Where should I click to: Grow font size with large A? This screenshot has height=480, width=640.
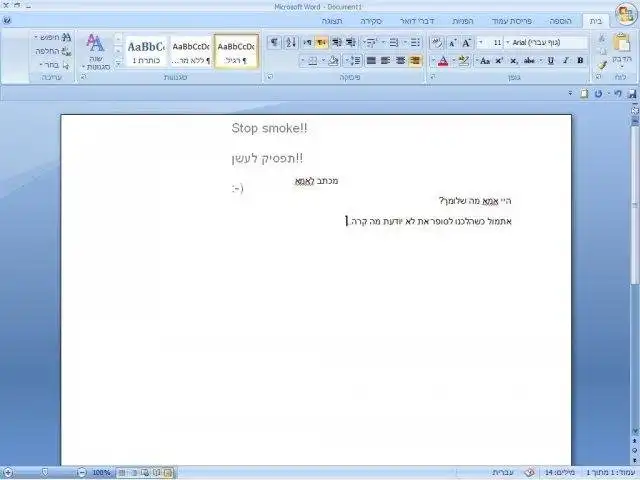pos(467,42)
